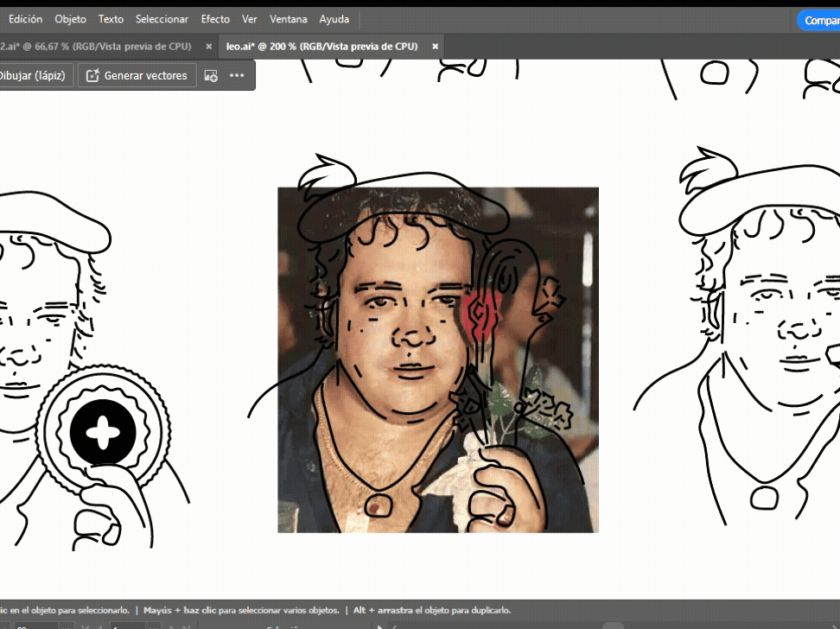Open the Ayuda menu
This screenshot has height=629, width=840.
[x=334, y=19]
